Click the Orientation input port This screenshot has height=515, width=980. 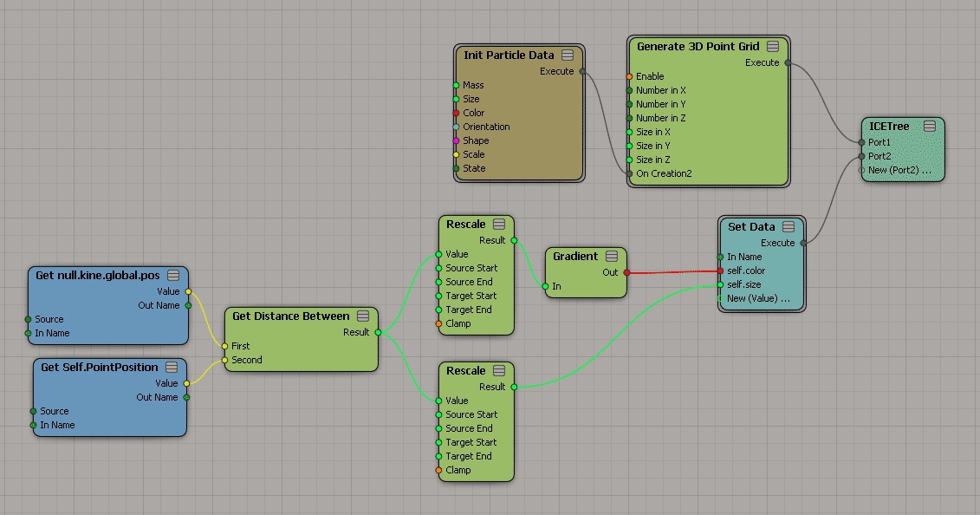(457, 127)
